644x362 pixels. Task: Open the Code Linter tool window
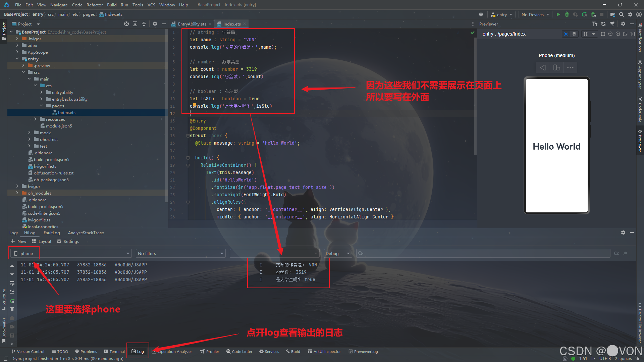[239, 351]
